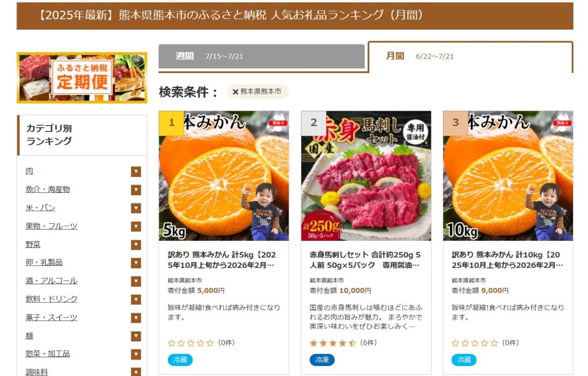The height and width of the screenshot is (376, 588).
Task: Open 赤身馬刺しセット 合計約250g title link
Action: (x=365, y=260)
